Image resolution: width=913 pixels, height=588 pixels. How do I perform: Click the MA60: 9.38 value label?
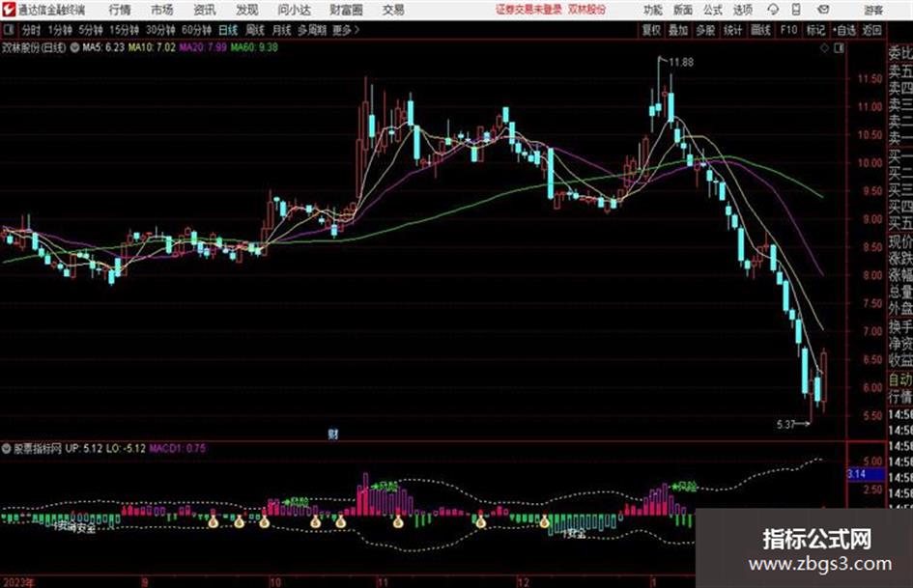pyautogui.click(x=254, y=47)
